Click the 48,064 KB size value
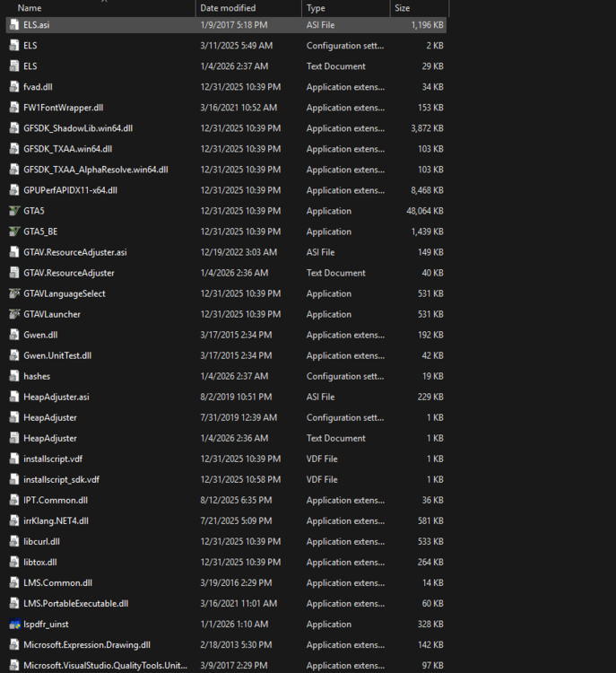This screenshot has height=673, width=616. [425, 211]
